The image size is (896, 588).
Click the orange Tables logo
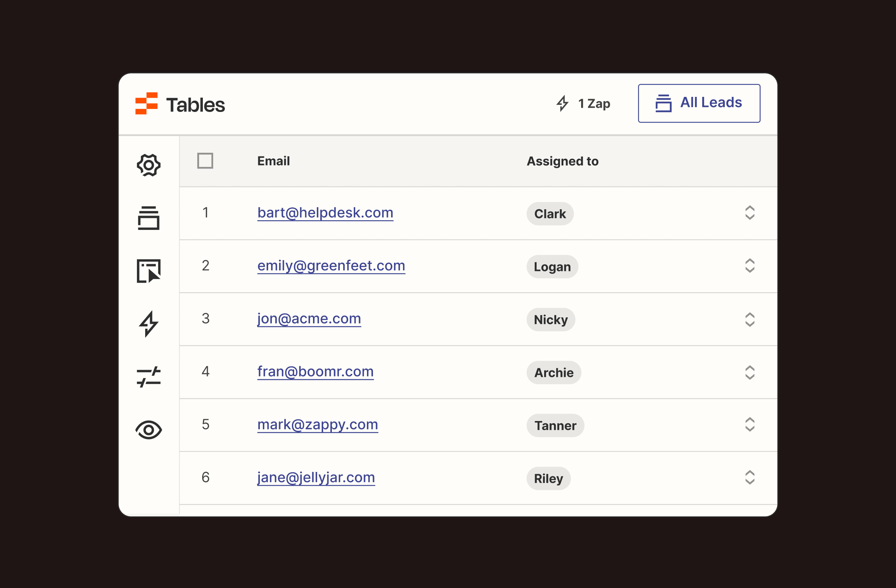click(146, 104)
